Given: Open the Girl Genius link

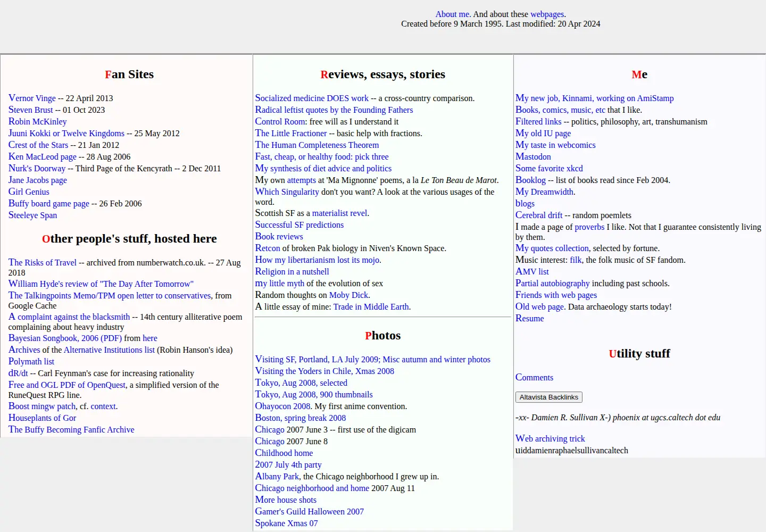Looking at the screenshot, I should click(29, 192).
